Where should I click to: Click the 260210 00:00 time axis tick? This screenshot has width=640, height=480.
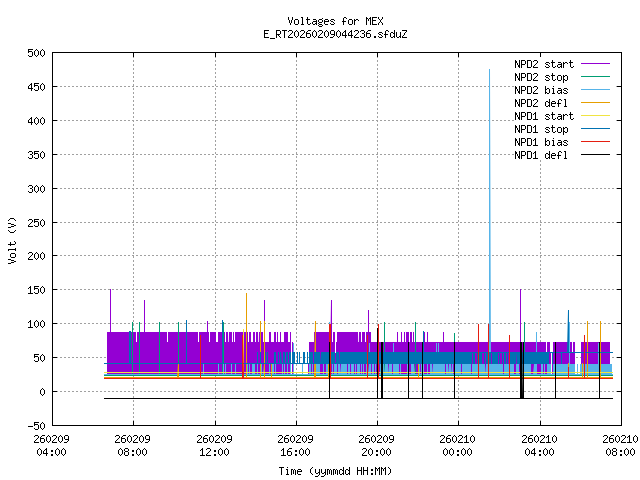457,444
